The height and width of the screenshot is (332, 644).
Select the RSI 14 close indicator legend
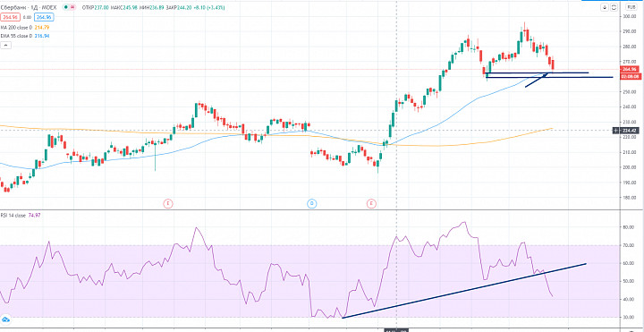(13, 215)
